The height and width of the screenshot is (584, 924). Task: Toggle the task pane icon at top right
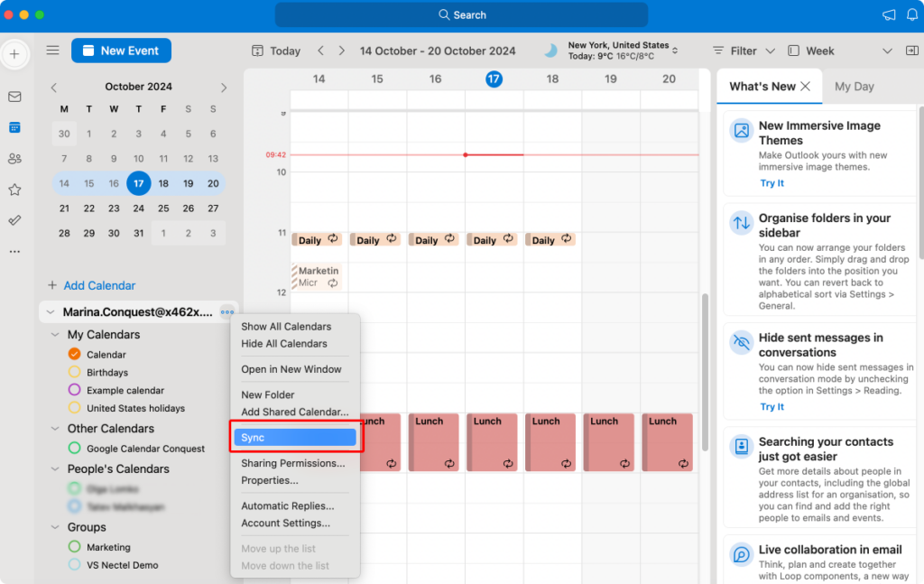click(911, 51)
